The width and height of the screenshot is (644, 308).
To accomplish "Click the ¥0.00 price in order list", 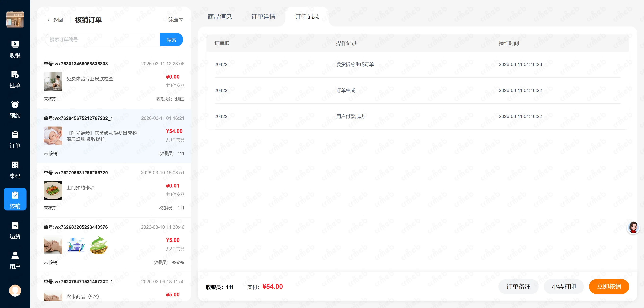I will 173,77.
